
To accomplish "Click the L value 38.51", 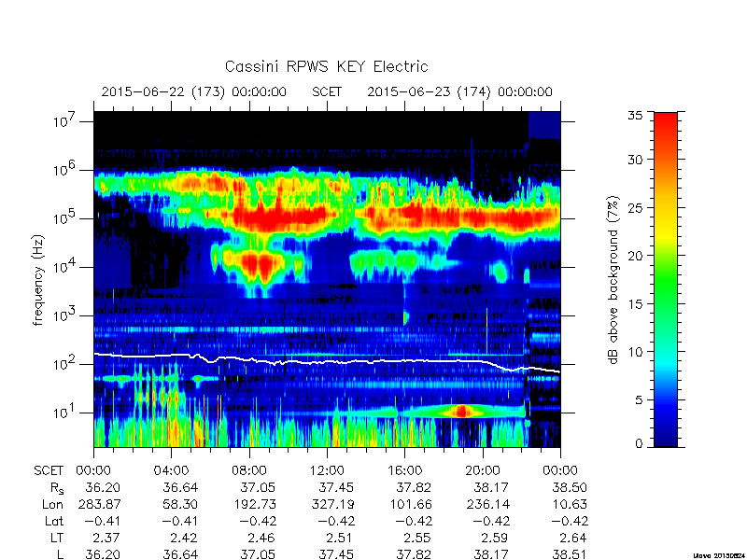I will click(x=570, y=554).
